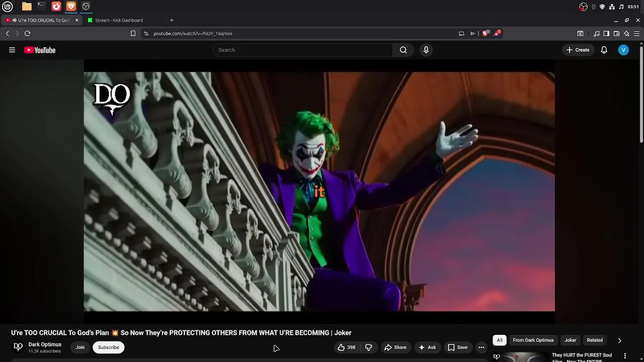Show more filter chips with right chevron
This screenshot has height=362, width=644.
tap(619, 340)
